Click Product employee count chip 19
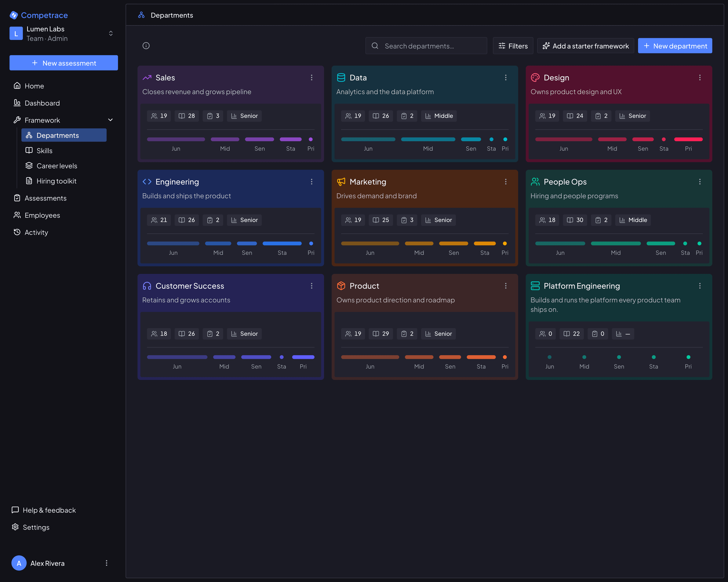This screenshot has width=728, height=582. 353,334
